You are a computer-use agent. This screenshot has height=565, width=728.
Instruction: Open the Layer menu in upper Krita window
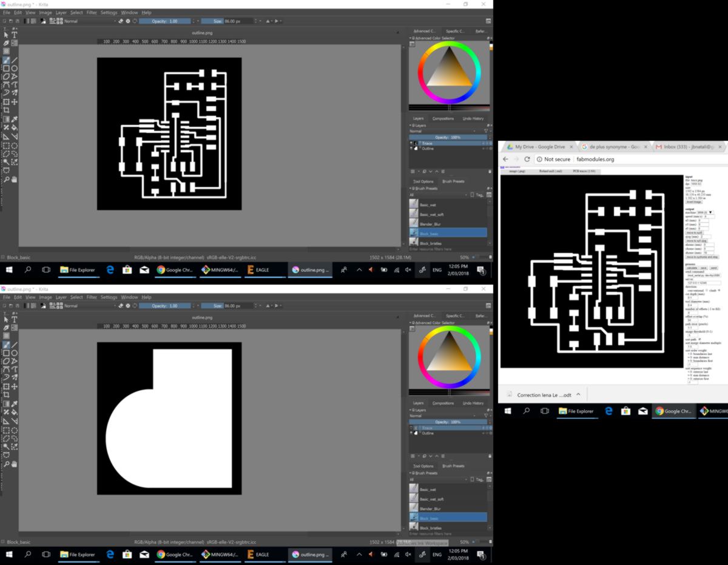[61, 12]
